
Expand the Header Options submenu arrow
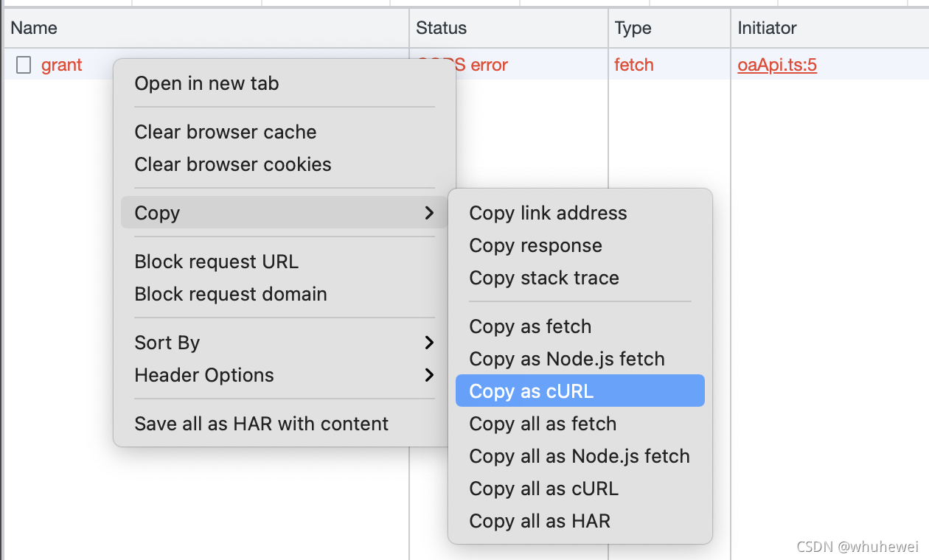(x=429, y=375)
